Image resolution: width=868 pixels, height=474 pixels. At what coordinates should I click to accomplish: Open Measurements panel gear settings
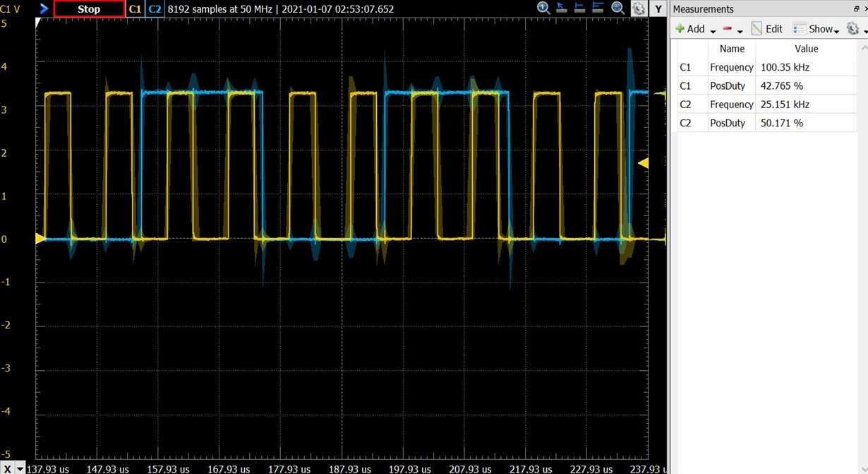click(852, 28)
